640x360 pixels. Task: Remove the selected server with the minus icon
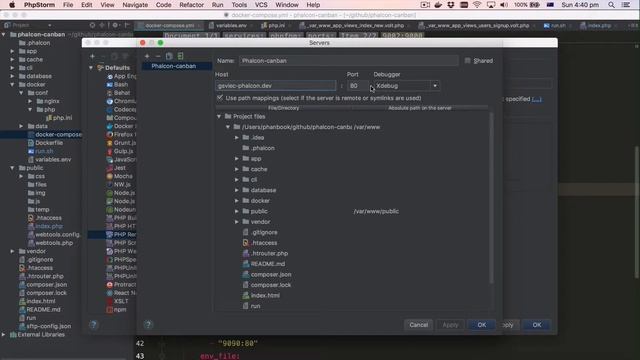click(x=158, y=56)
